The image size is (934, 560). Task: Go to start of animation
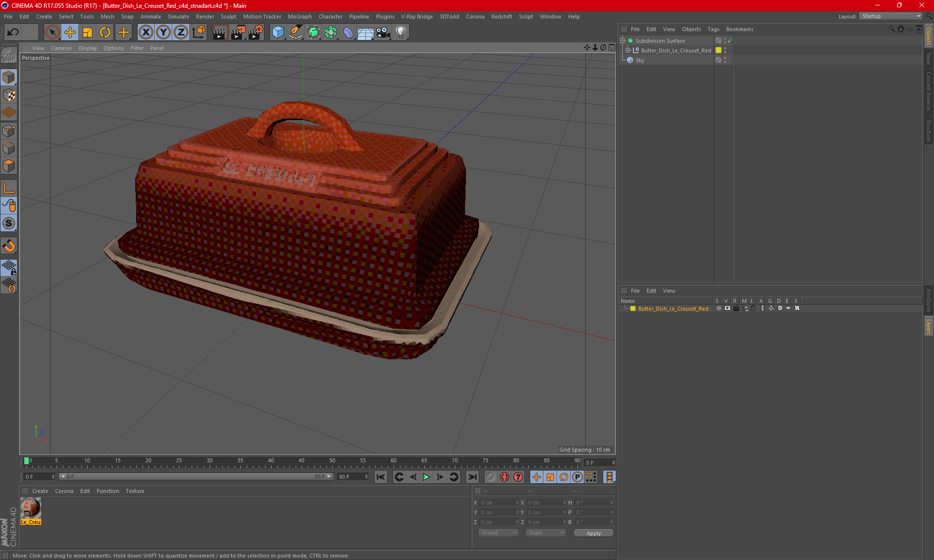[x=381, y=477]
